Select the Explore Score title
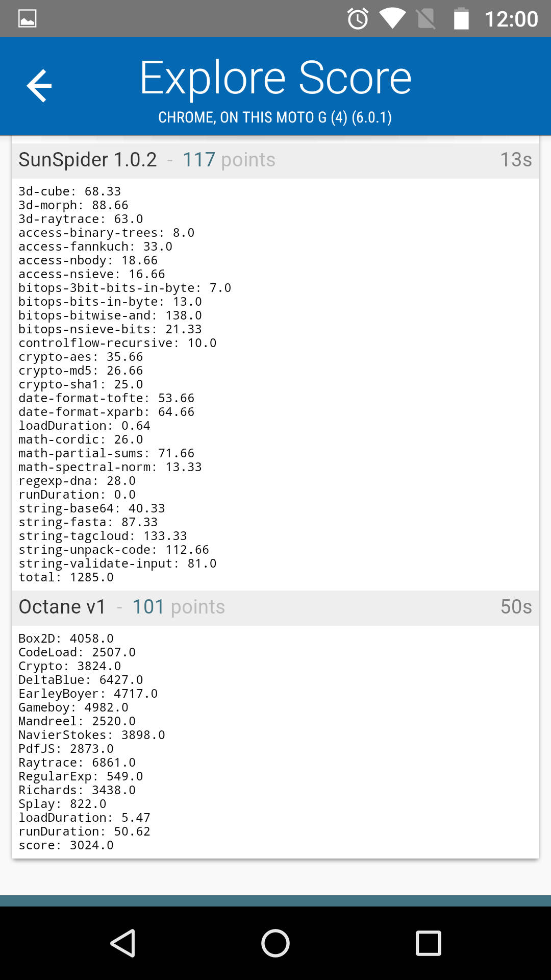Screen dimensions: 551x980 click(275, 78)
